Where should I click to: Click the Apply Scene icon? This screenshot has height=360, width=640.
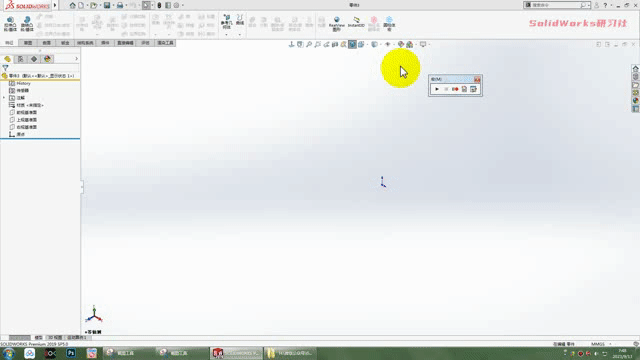click(409, 44)
